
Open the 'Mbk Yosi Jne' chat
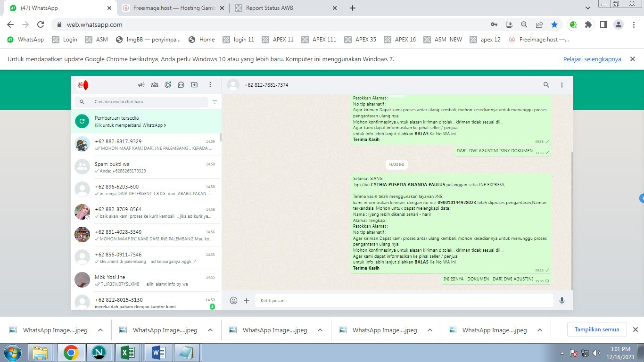146,280
